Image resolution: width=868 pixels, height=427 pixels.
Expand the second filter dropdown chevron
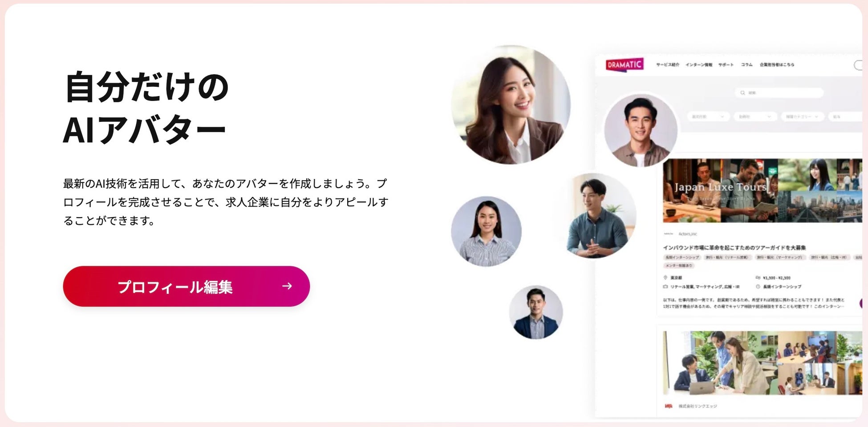pyautogui.click(x=769, y=117)
